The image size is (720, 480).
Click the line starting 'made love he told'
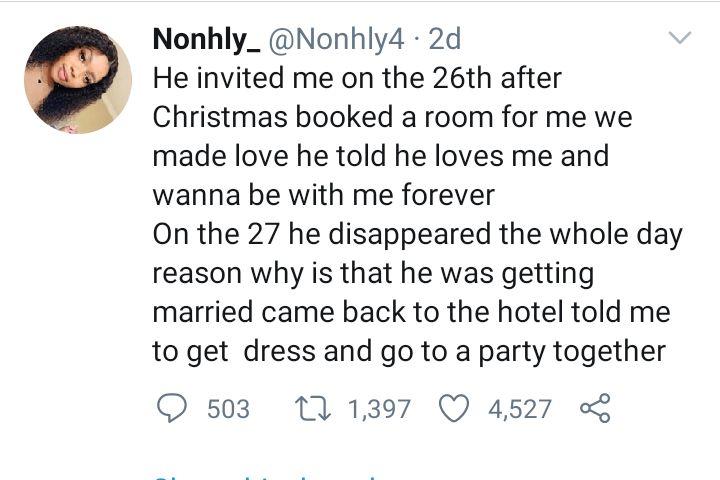click(380, 156)
